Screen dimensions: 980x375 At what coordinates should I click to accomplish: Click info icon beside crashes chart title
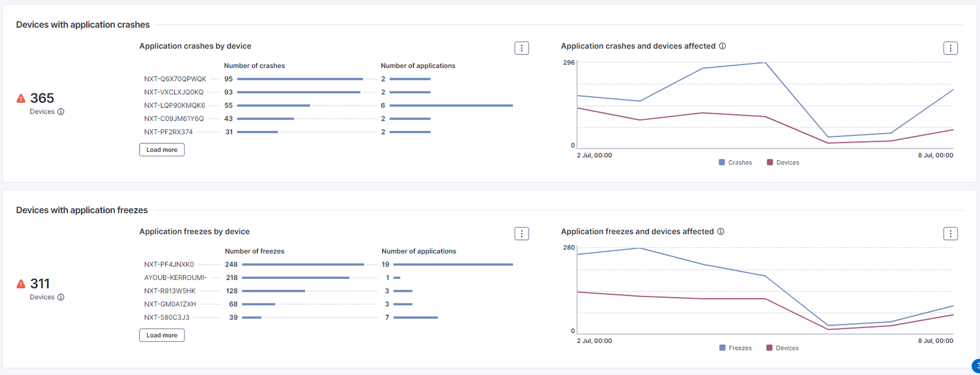tap(722, 46)
